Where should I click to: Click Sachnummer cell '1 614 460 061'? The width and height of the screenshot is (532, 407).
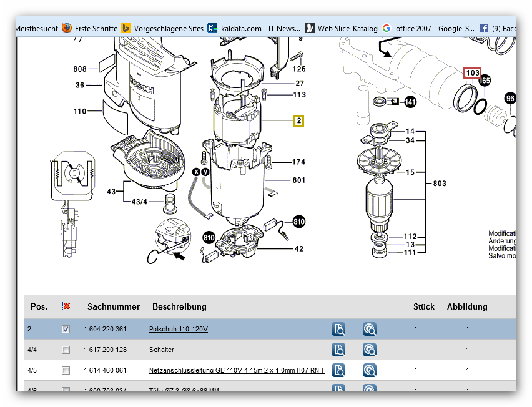105,370
